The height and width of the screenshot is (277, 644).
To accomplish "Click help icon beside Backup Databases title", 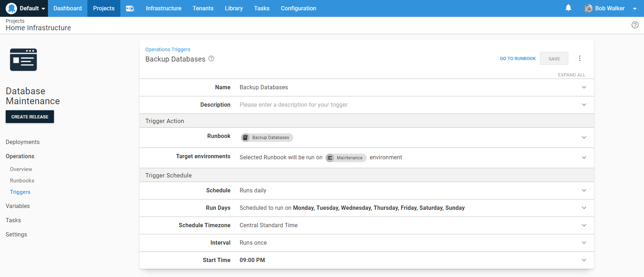I will (x=211, y=59).
